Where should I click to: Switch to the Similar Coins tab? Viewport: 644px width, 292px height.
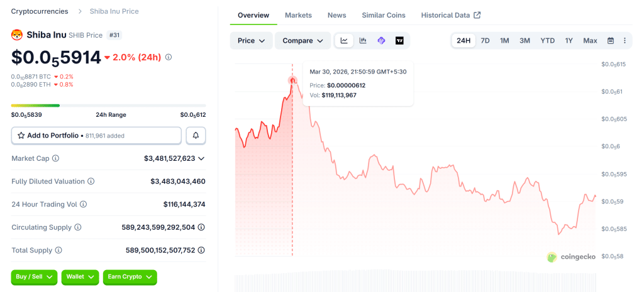[x=384, y=15]
